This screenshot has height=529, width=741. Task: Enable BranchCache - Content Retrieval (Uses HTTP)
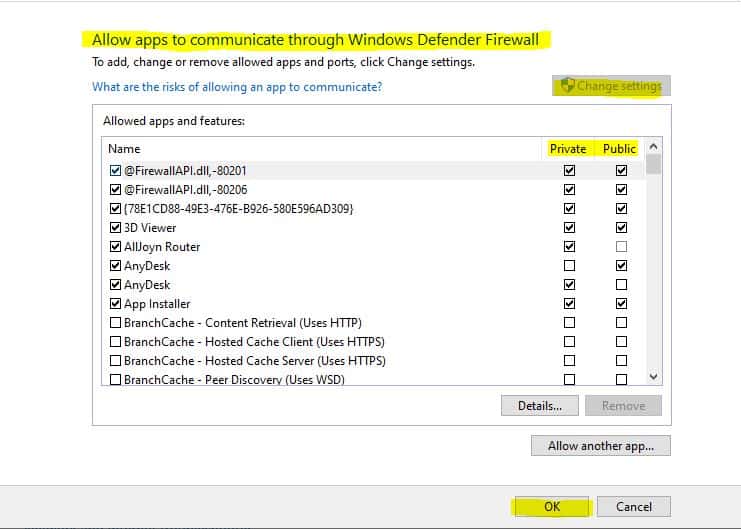[115, 322]
